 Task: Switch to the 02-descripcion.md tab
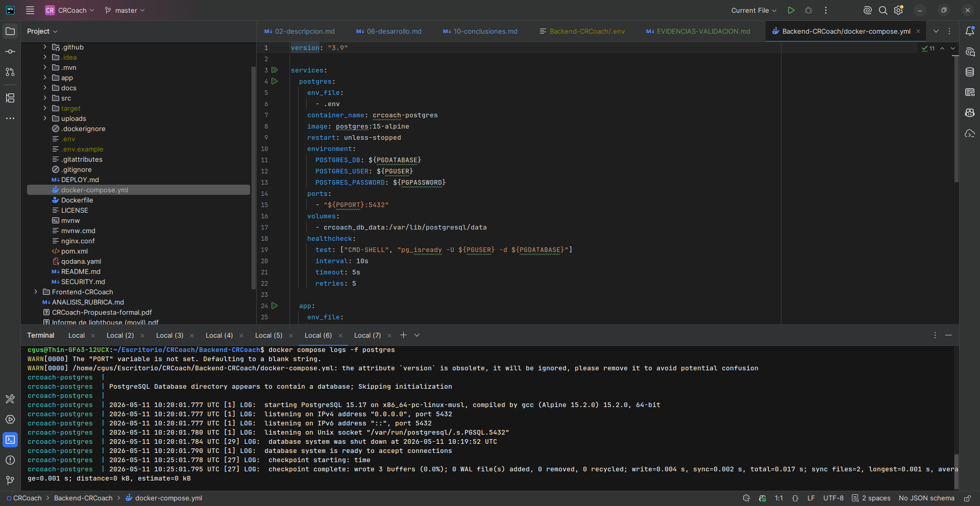300,31
